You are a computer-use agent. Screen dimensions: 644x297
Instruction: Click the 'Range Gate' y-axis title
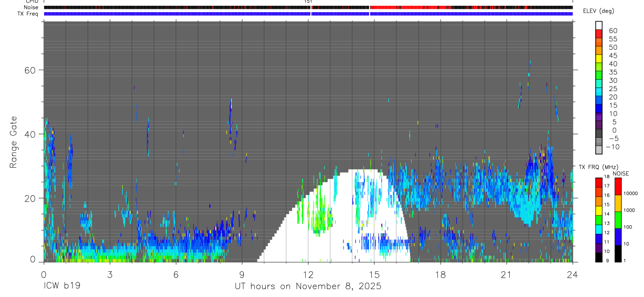point(13,142)
